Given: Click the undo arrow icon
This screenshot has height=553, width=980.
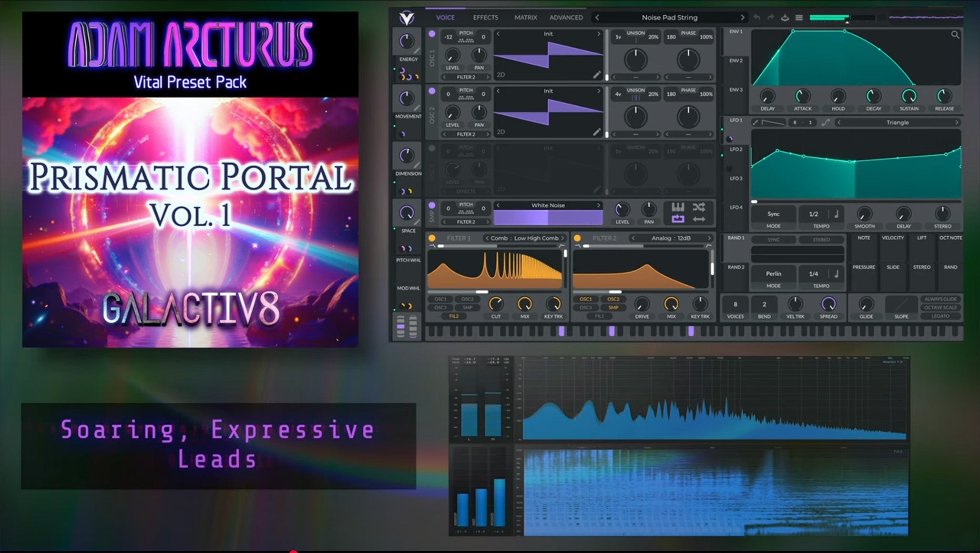Looking at the screenshot, I should click(x=757, y=18).
